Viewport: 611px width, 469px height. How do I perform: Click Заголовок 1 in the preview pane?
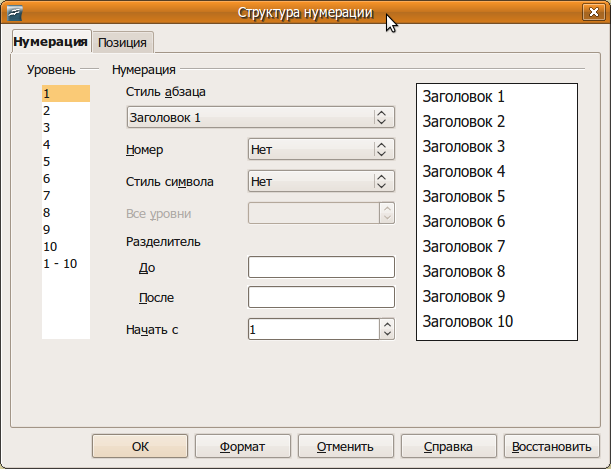(x=464, y=97)
